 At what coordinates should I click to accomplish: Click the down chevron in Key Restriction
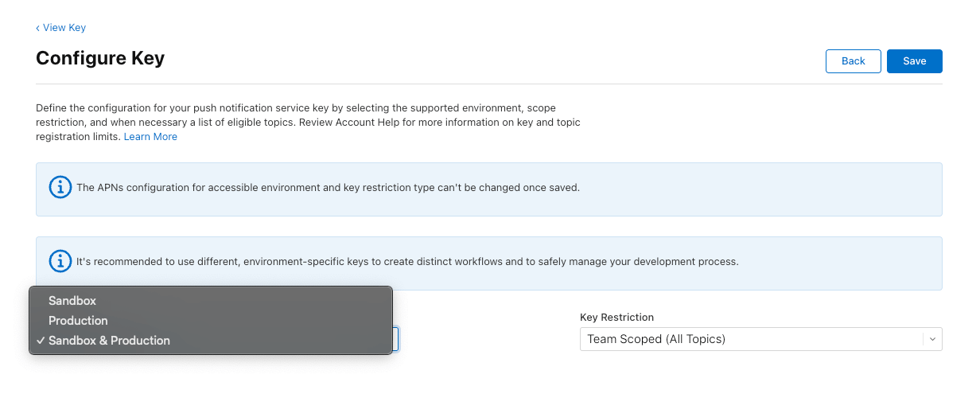point(932,339)
